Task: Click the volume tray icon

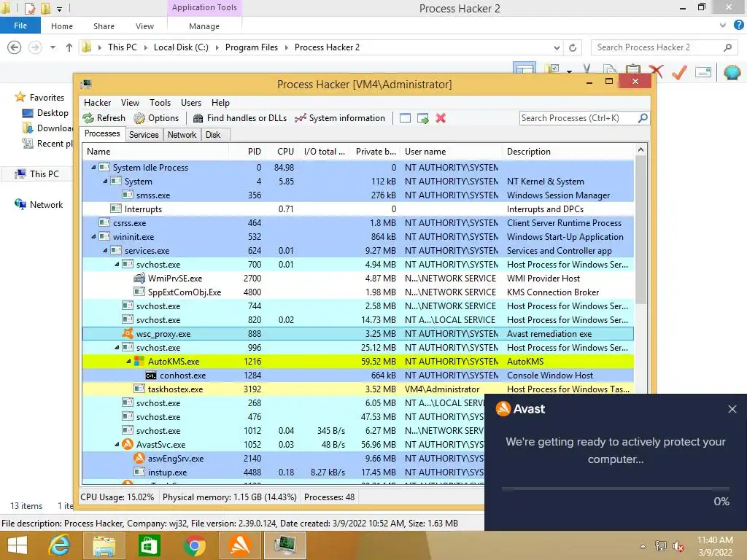Action: coord(678,546)
